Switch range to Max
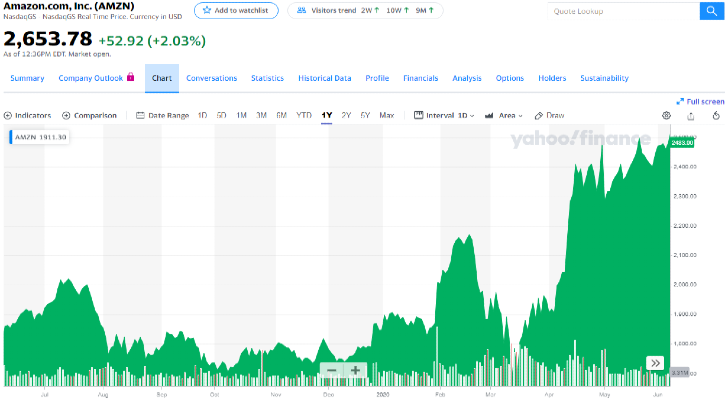 pyautogui.click(x=387, y=116)
